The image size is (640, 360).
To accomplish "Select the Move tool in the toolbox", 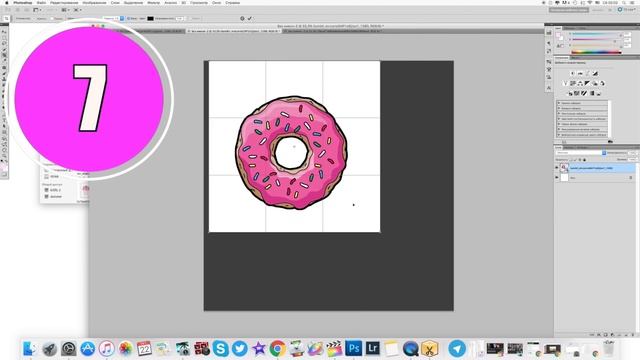I will [4, 32].
